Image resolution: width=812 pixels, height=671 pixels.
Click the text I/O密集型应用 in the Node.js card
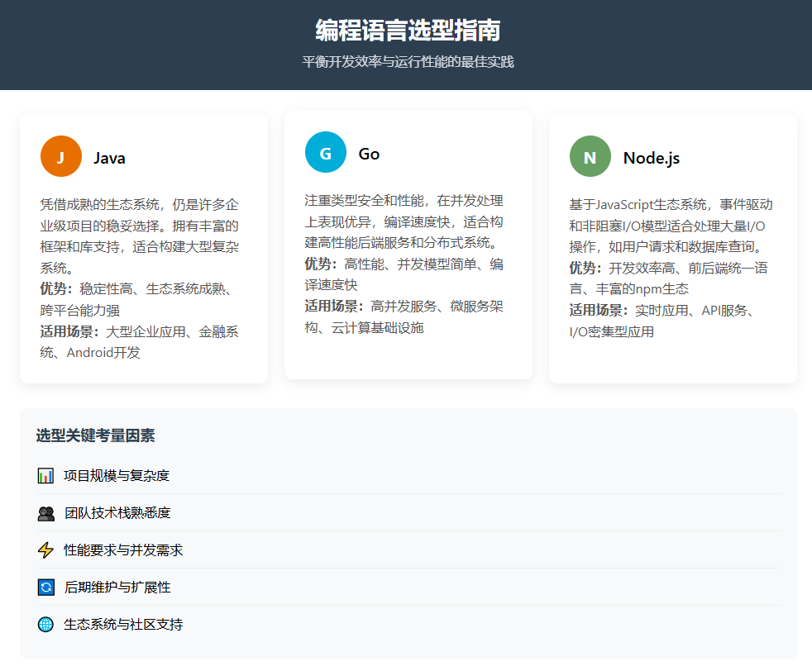click(x=612, y=331)
